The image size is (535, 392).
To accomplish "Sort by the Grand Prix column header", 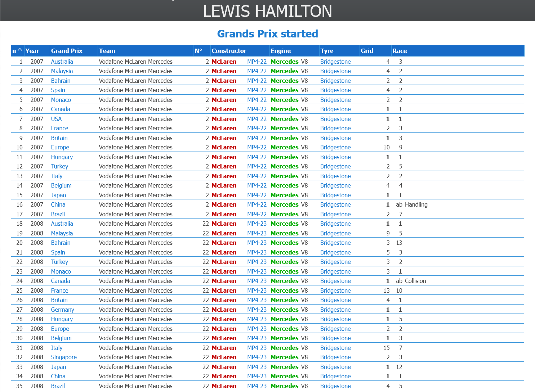I will coord(67,51).
